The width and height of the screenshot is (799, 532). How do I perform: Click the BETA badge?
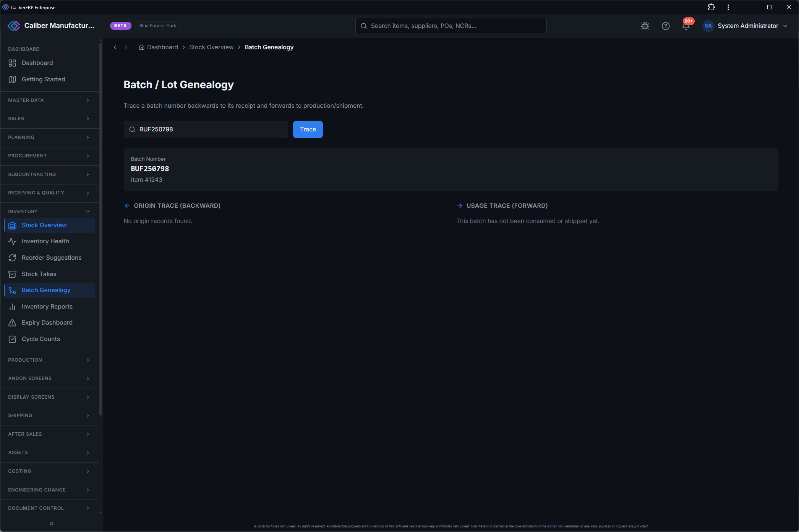pos(120,26)
